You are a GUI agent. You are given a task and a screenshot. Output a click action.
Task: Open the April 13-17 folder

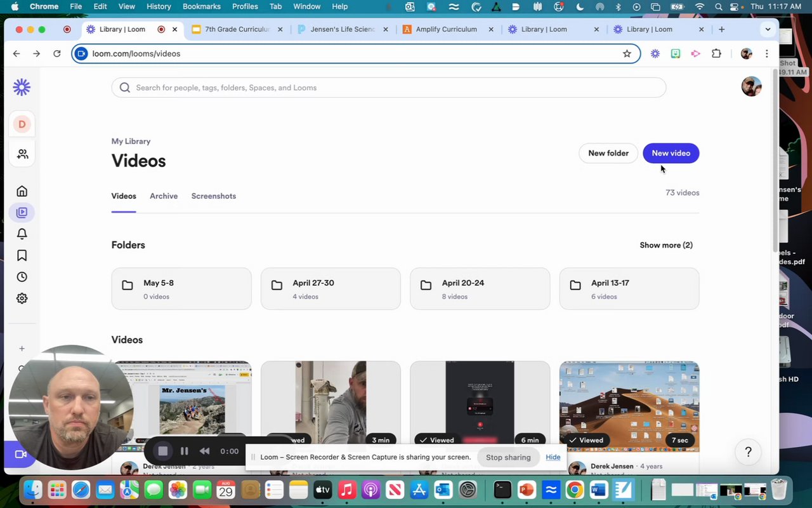pyautogui.click(x=629, y=289)
